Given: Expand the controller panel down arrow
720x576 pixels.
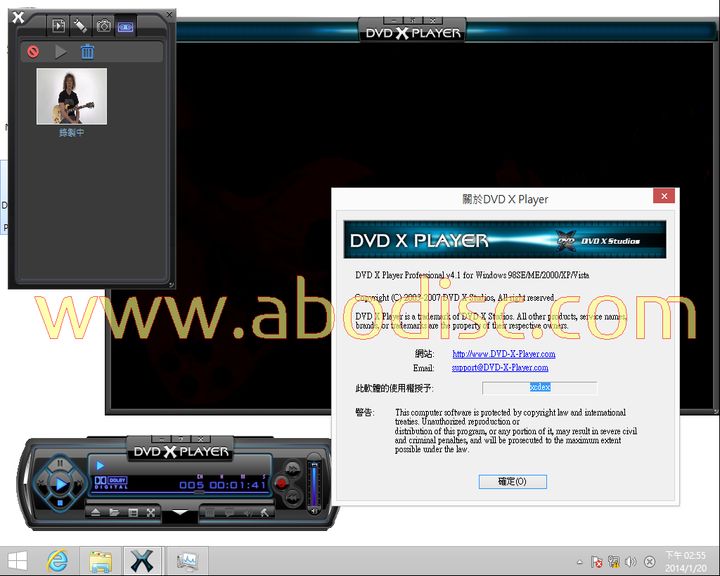Looking at the screenshot, I should tap(179, 514).
